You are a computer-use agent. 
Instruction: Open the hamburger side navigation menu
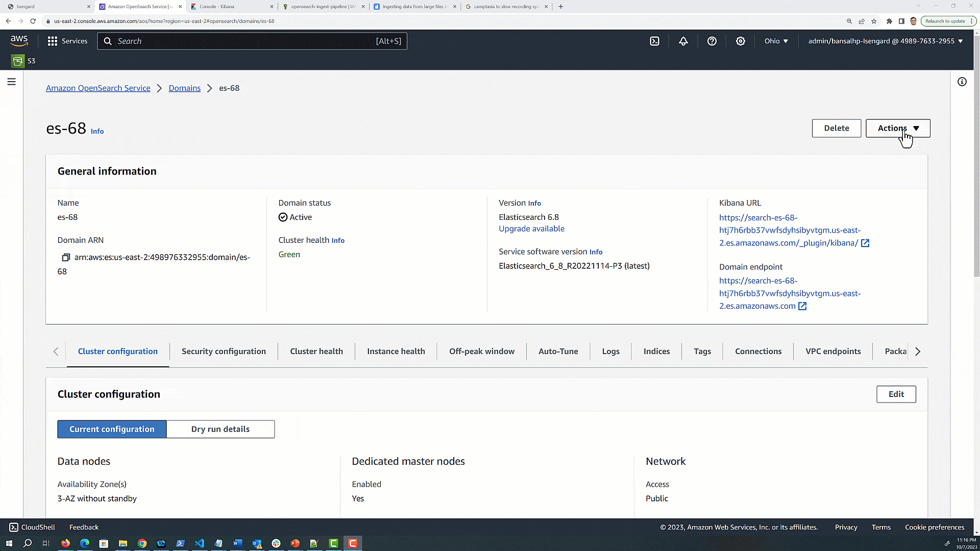coord(11,82)
